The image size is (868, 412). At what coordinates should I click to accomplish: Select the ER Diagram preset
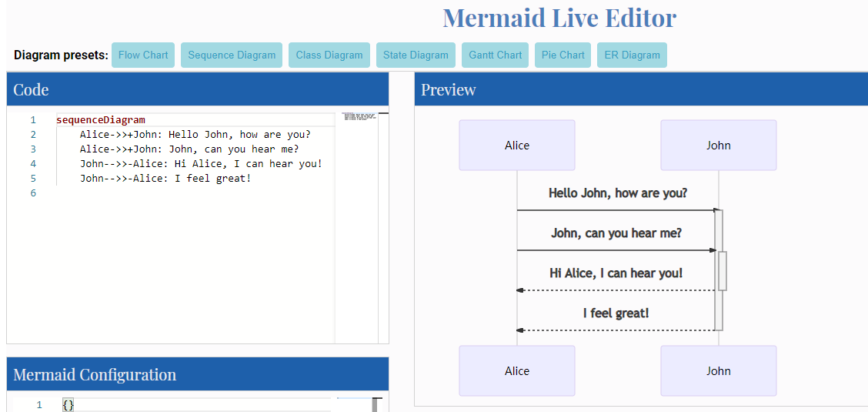pos(632,55)
